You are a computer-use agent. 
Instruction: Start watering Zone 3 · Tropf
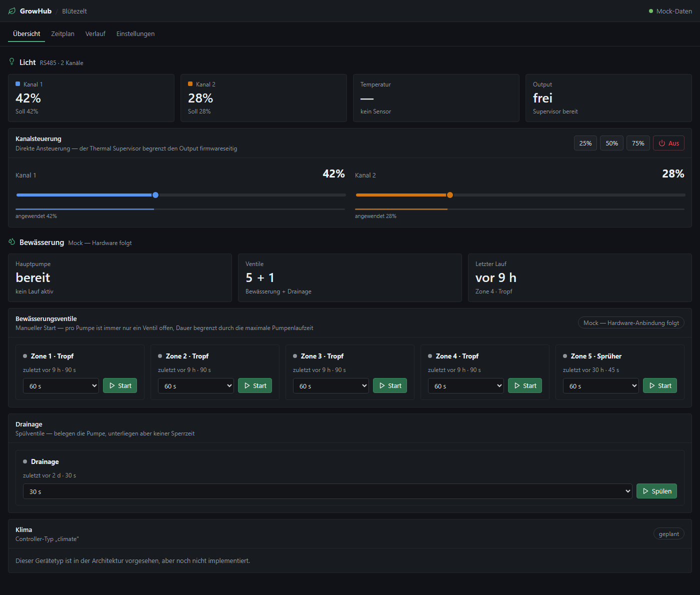click(390, 385)
